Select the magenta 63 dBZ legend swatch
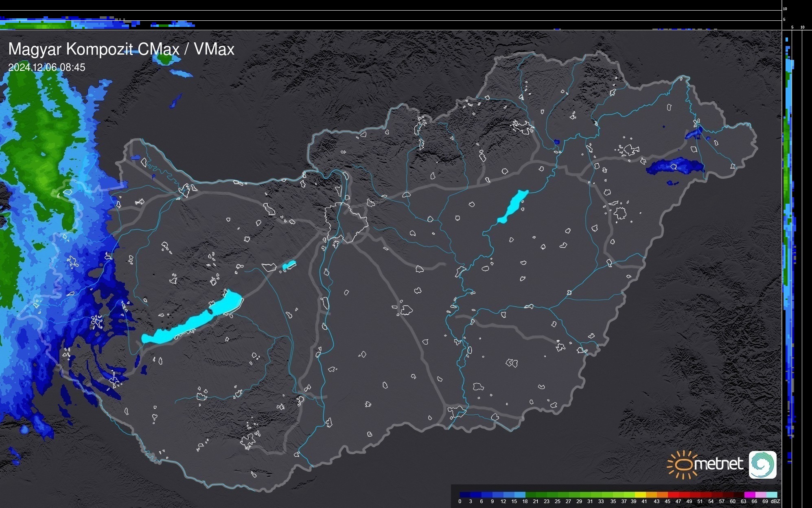The width and height of the screenshot is (812, 508). 749,495
